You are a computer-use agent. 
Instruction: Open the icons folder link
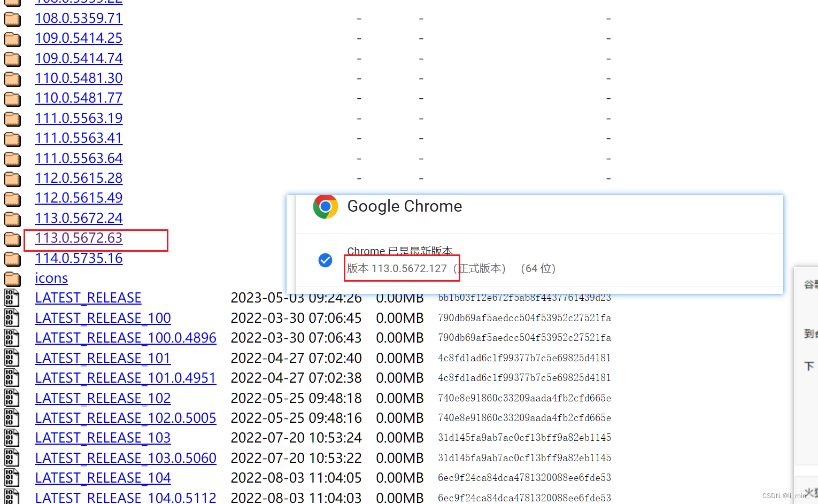tap(51, 278)
